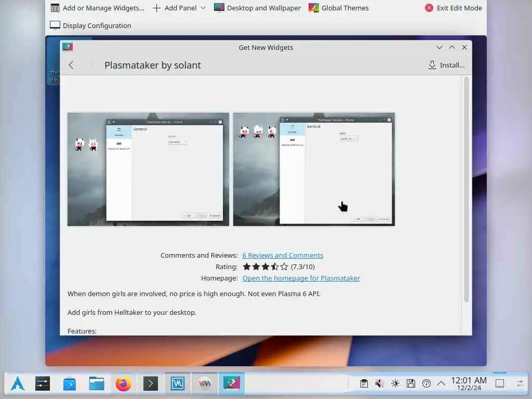
Task: Click the '(7.3/10)' rating value
Action: 303,267
